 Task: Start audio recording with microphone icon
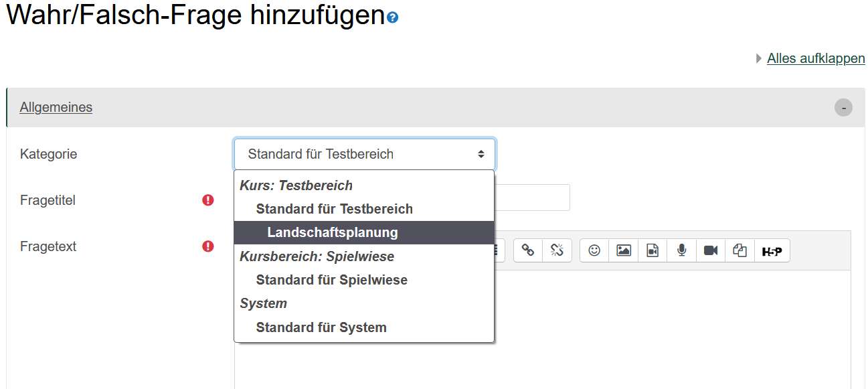click(x=681, y=250)
